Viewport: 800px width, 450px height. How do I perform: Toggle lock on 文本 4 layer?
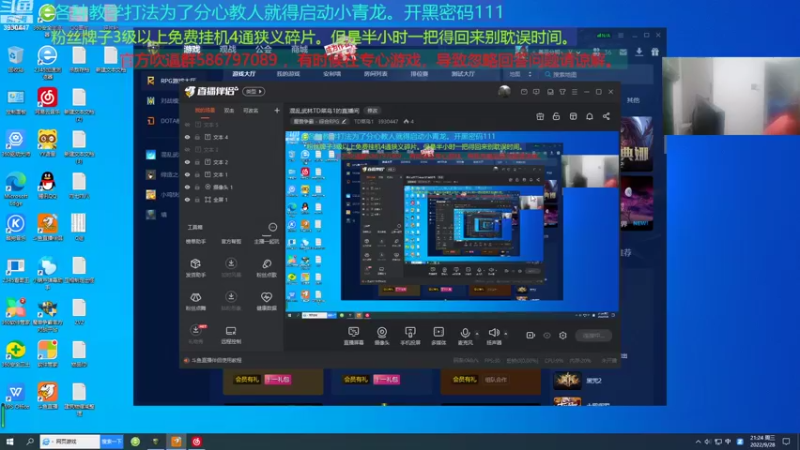197,137
